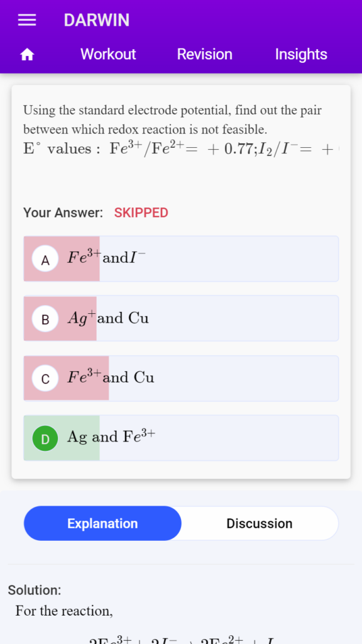Choose answer Ag+ and Cu
The image size is (362, 644).
pyautogui.click(x=181, y=318)
